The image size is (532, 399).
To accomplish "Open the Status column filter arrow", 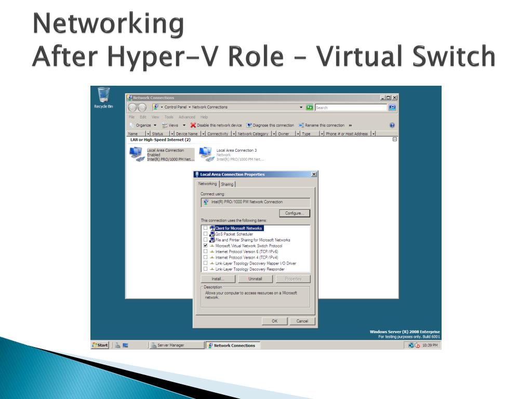I will 172,134.
